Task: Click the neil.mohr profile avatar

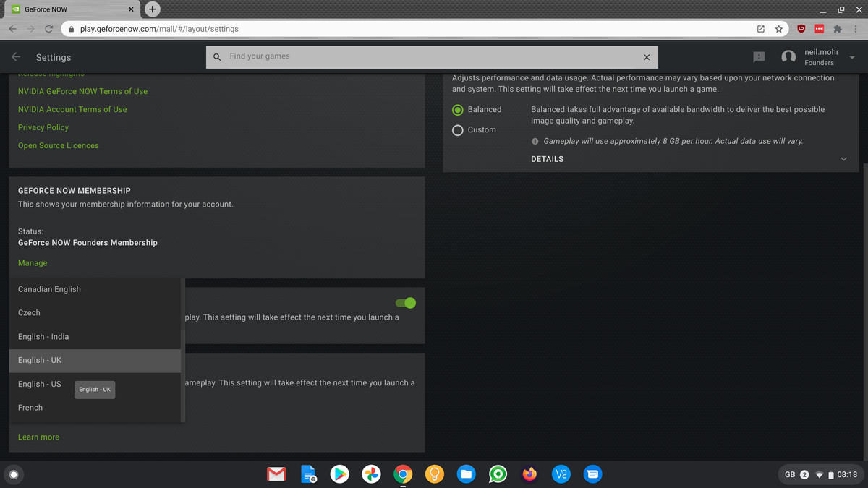Action: pos(788,56)
